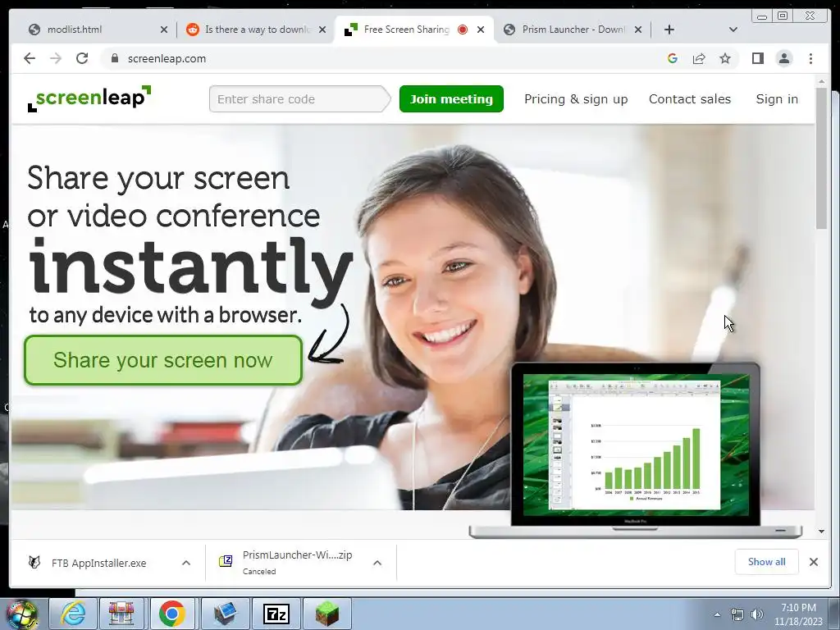Open the tab search dropdown
840x630 pixels.
pyautogui.click(x=733, y=30)
